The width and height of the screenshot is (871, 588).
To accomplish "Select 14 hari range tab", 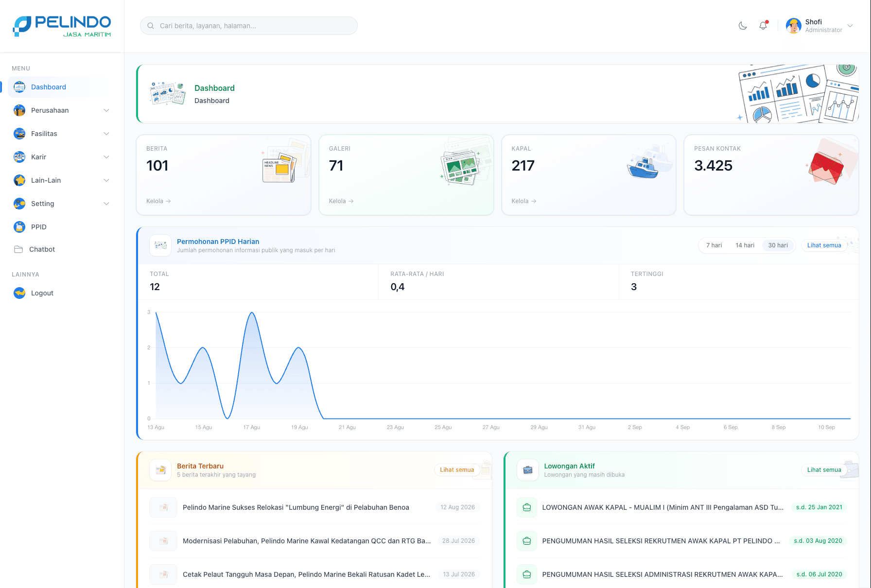I will click(745, 245).
